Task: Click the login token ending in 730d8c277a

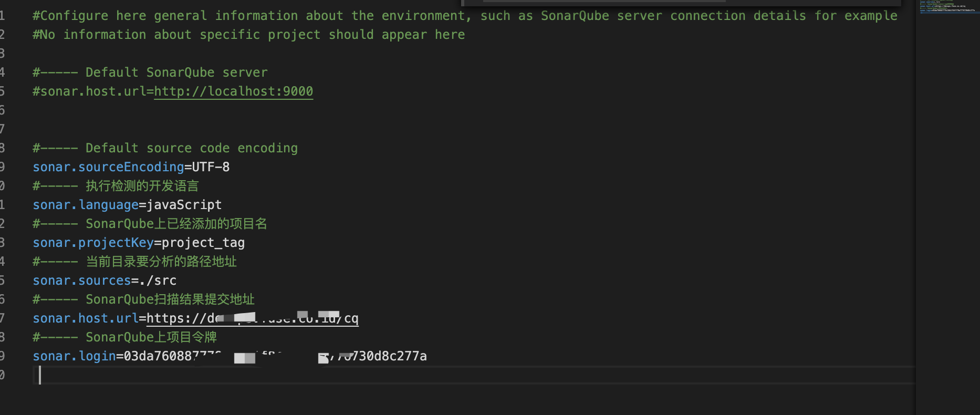Action: click(x=389, y=356)
